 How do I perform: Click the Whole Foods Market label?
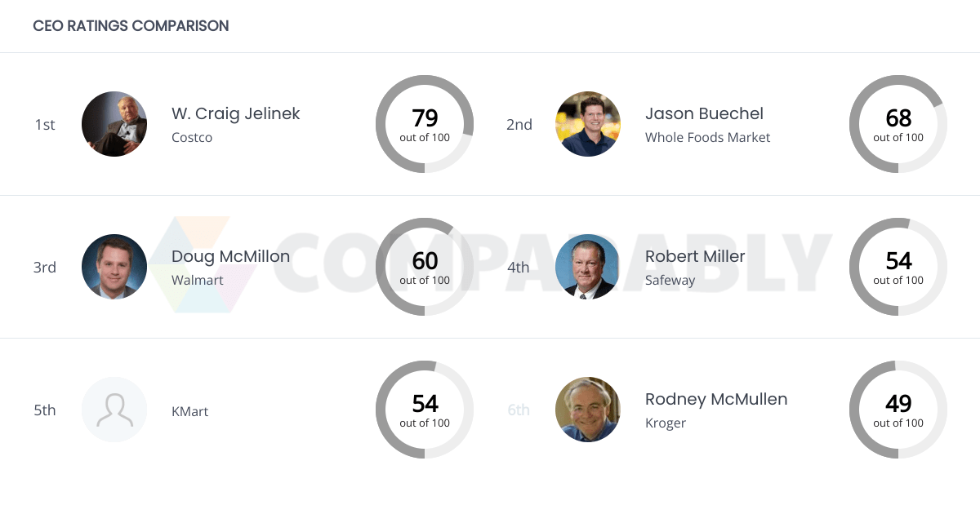[707, 137]
